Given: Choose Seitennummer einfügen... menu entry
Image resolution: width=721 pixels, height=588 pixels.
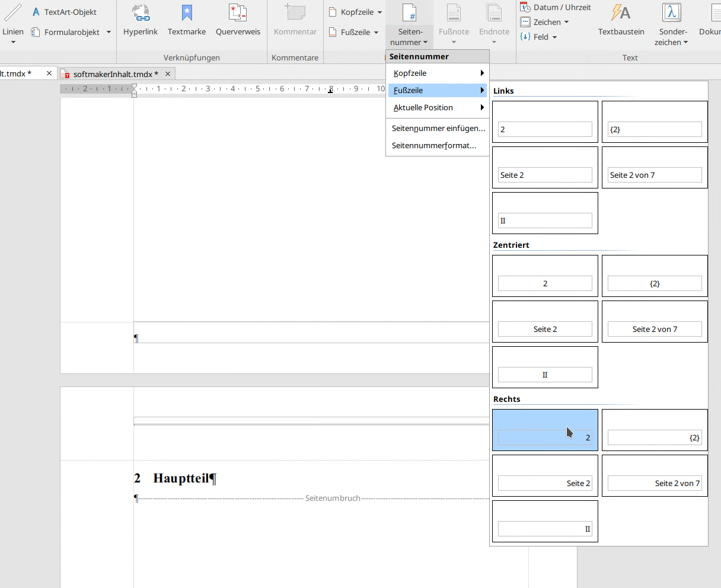Looking at the screenshot, I should tap(438, 128).
